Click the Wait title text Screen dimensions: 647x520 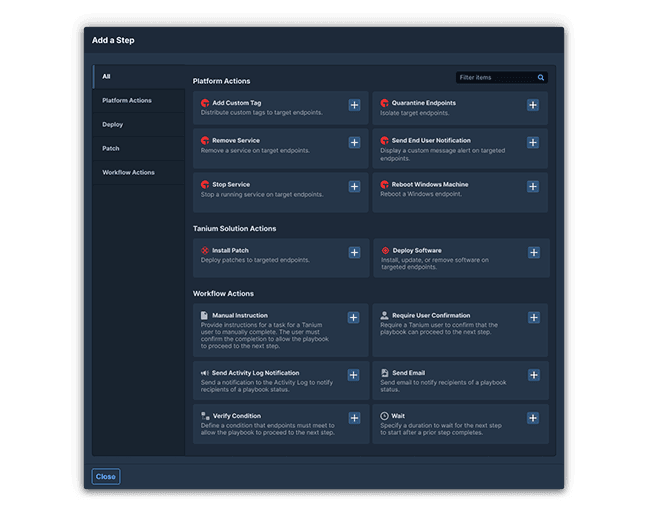398,416
